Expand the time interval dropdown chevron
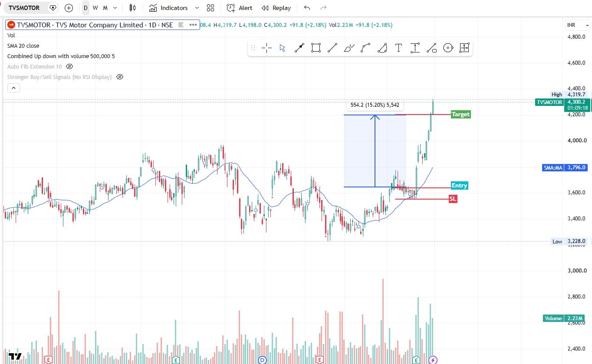592x364 pixels. (x=115, y=8)
